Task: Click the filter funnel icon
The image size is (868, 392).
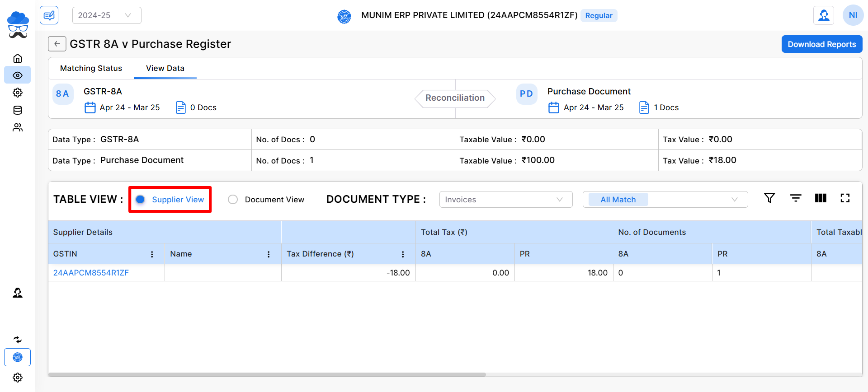Action: coord(769,198)
